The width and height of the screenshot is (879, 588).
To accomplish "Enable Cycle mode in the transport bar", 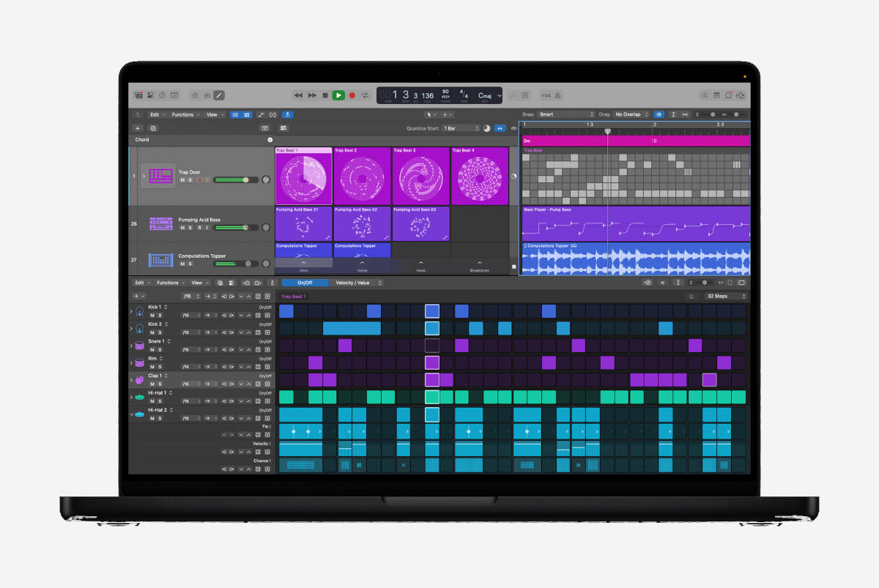I will point(365,95).
